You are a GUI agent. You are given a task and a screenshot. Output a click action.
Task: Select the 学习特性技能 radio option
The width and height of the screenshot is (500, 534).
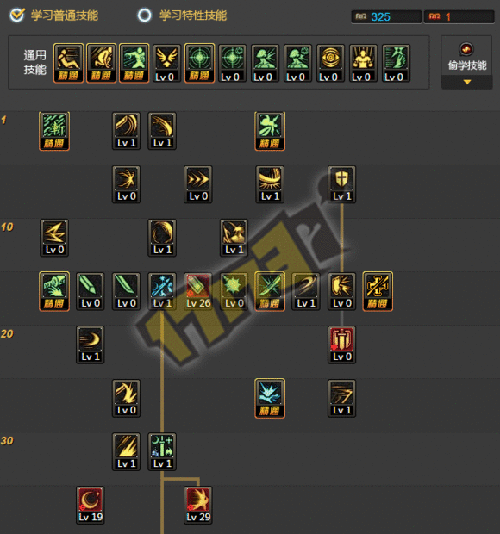(144, 15)
